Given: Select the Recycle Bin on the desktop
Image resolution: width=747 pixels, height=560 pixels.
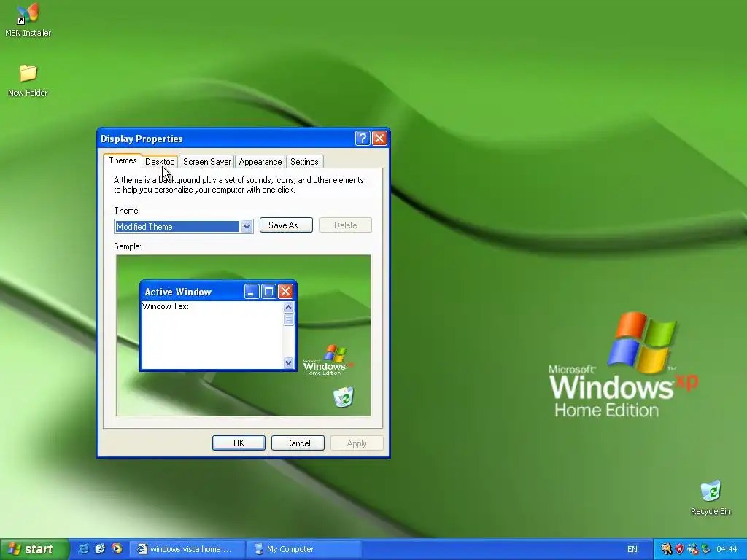Looking at the screenshot, I should (711, 498).
